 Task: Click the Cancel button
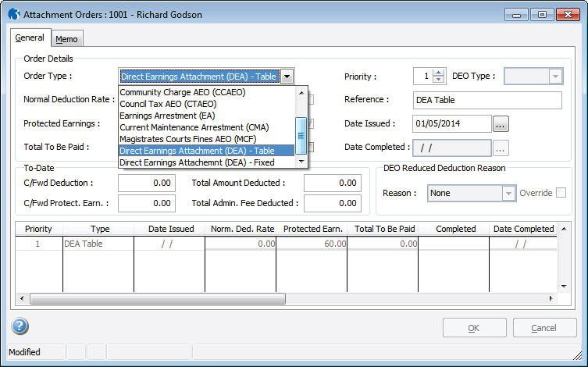tap(544, 328)
